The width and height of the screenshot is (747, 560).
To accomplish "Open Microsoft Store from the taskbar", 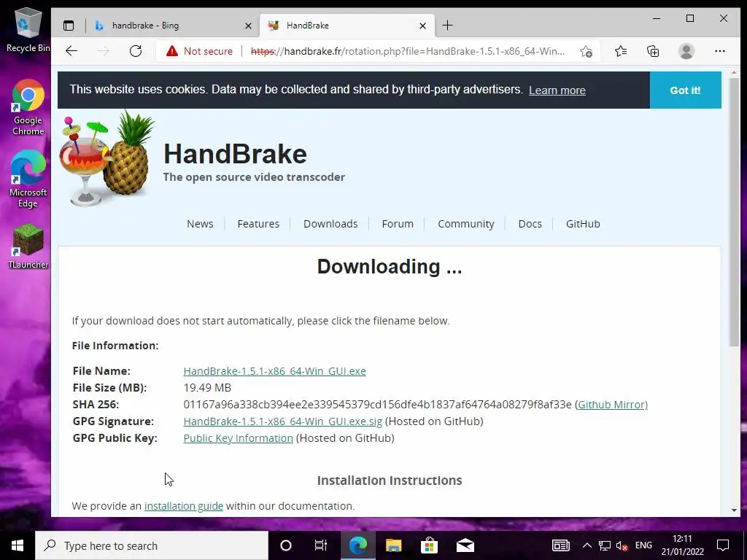I will point(429,545).
